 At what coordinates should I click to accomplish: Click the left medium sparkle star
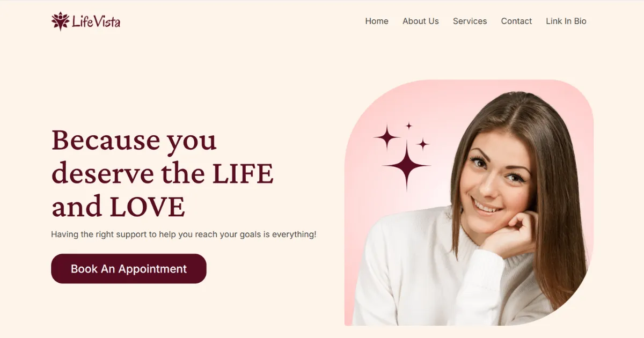coord(386,137)
